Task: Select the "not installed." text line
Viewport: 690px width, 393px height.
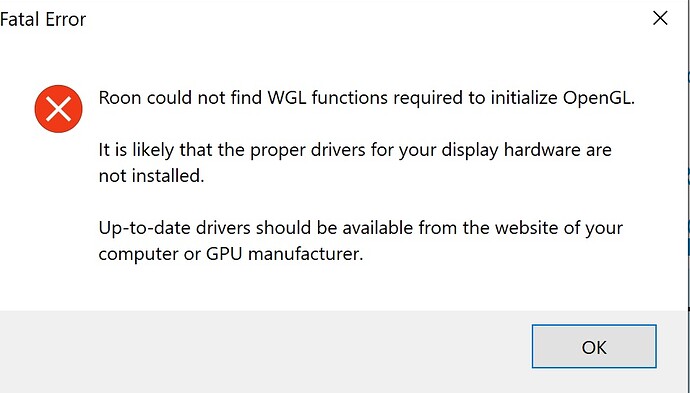Action: (151, 176)
